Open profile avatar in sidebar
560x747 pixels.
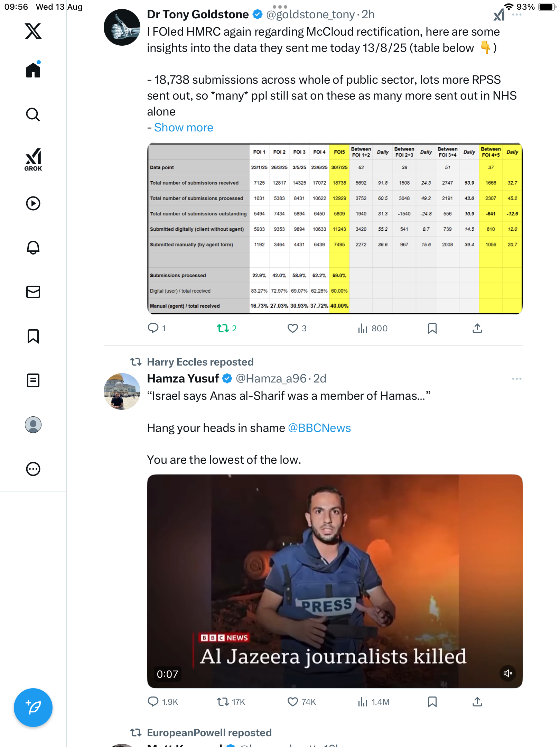[33, 425]
